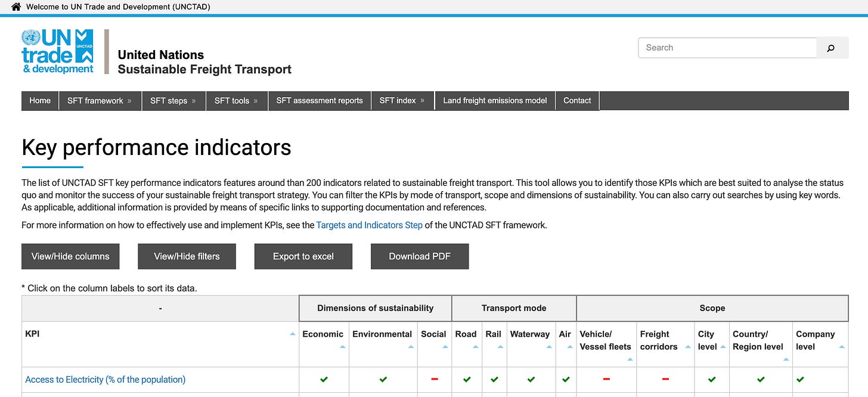Click the red dash under Social
This screenshot has height=397, width=868.
pyautogui.click(x=434, y=379)
